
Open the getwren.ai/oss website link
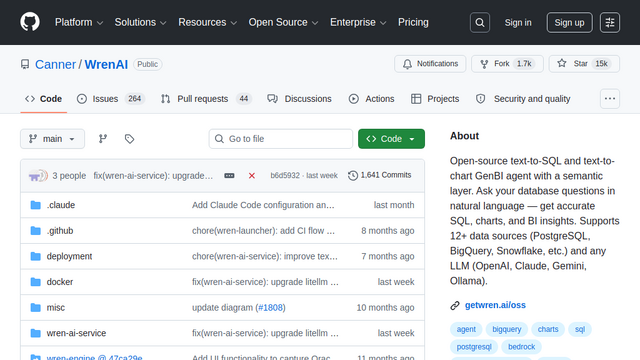tap(495, 305)
